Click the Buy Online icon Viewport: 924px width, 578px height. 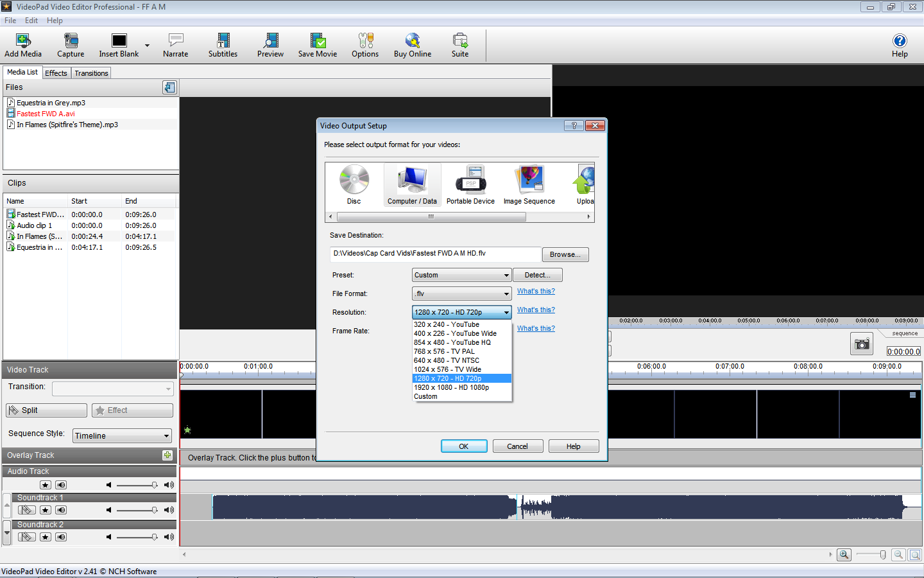[x=413, y=45]
